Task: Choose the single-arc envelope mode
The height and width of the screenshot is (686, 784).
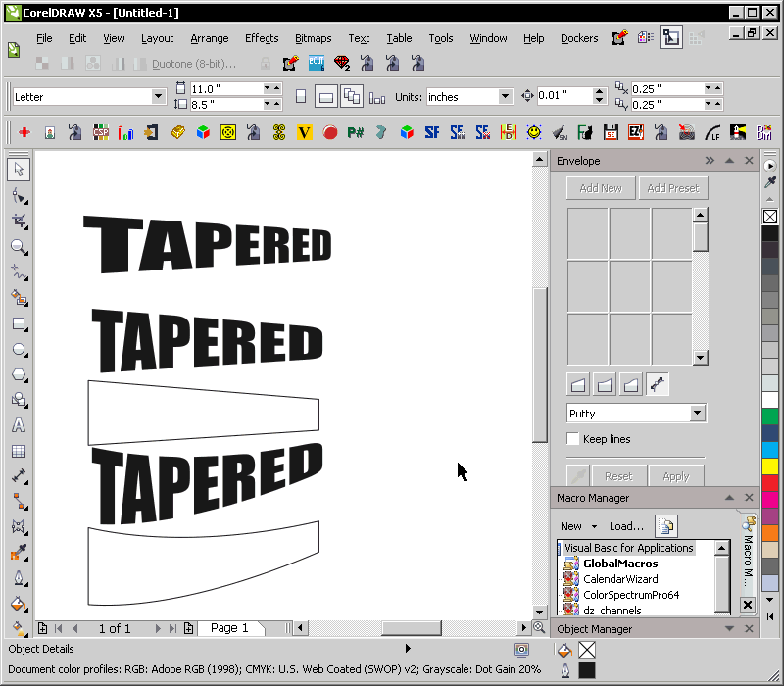Action: point(604,384)
